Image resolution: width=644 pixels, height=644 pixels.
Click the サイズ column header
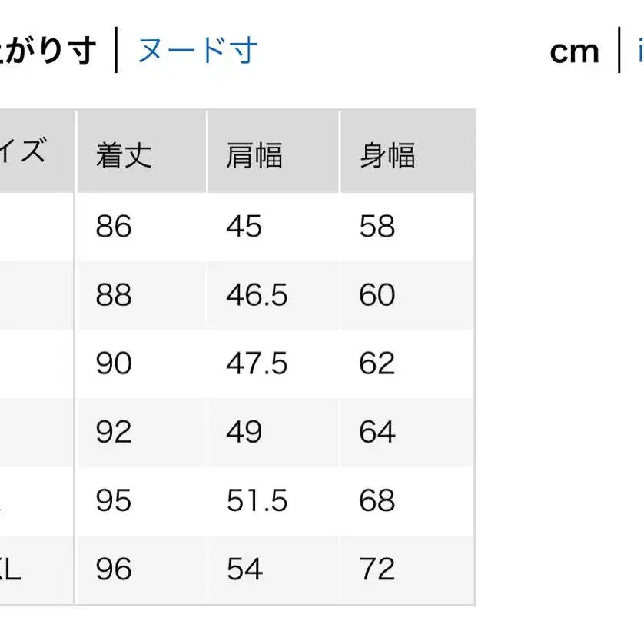[31, 151]
